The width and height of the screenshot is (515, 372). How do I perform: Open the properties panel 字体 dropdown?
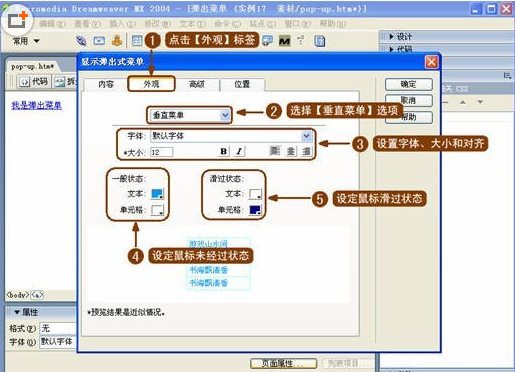[x=58, y=342]
